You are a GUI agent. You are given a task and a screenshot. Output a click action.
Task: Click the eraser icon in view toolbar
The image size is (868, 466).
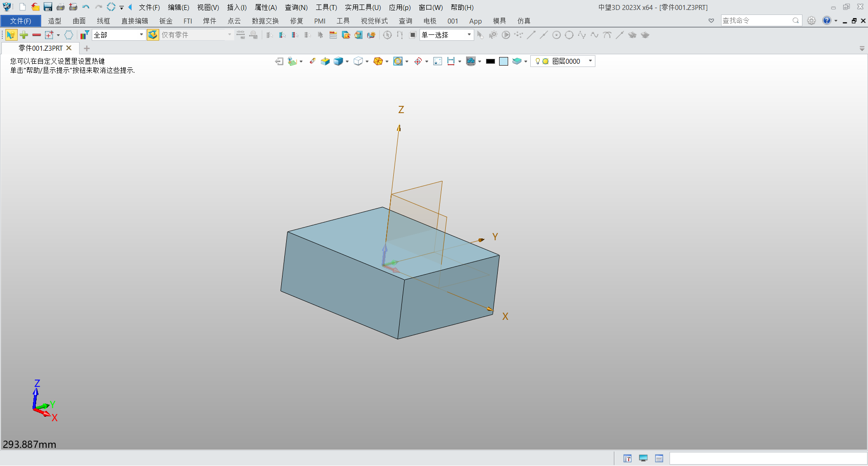click(312, 62)
